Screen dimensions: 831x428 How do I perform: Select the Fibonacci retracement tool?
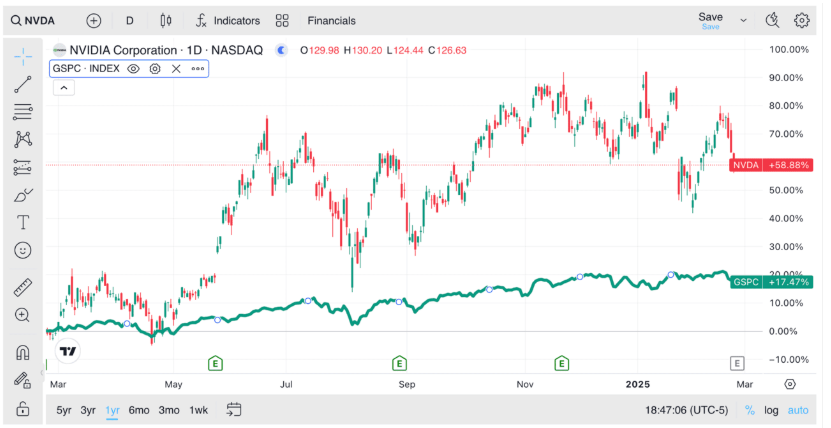coord(23,112)
